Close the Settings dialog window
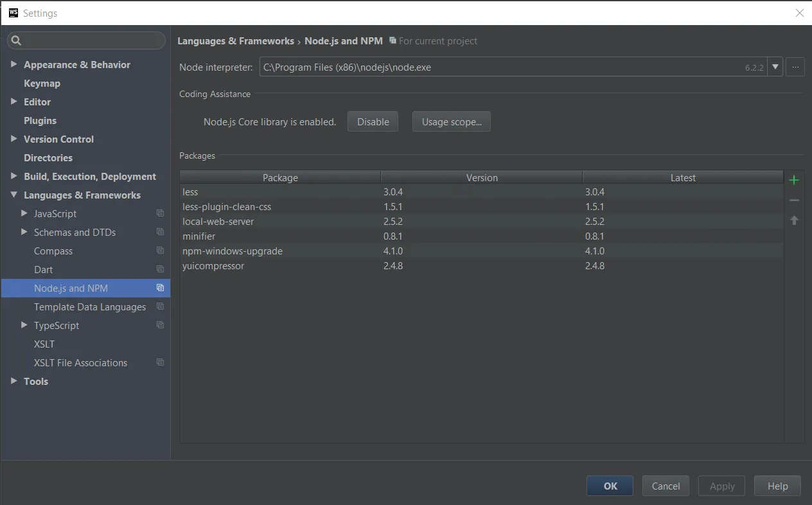This screenshot has height=505, width=812. (800, 13)
